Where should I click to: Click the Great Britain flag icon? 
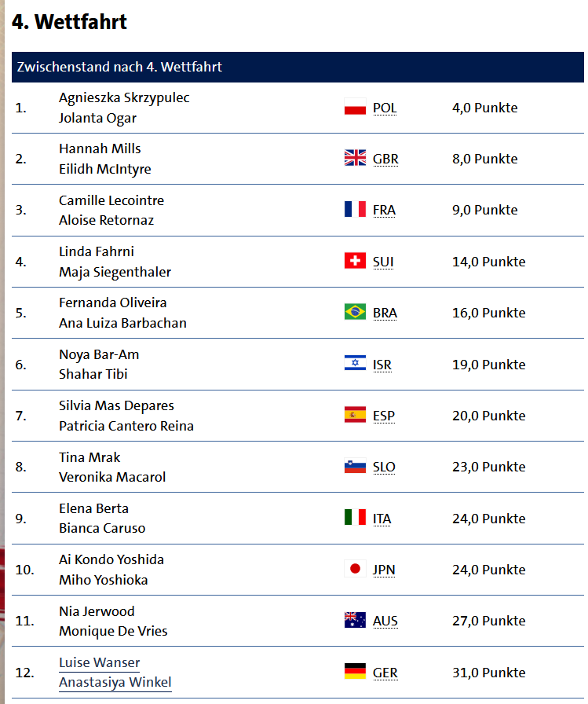(x=355, y=158)
